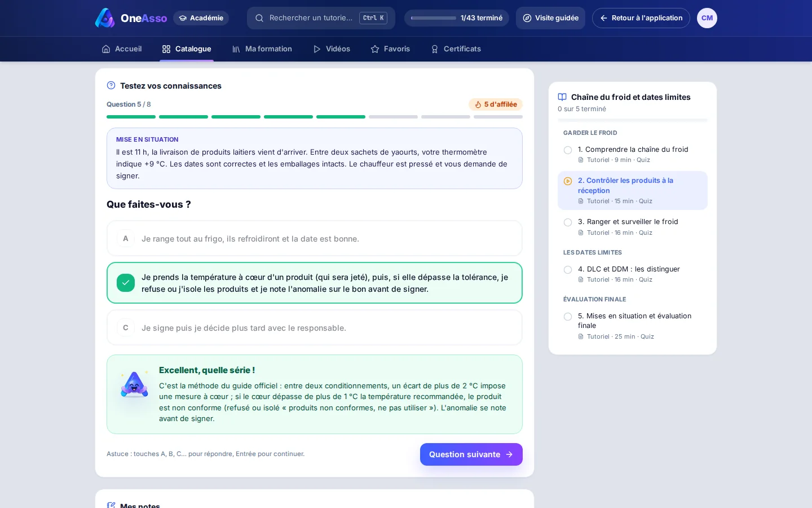Open the Favoris tab
The width and height of the screenshot is (812, 508).
coord(390,49)
